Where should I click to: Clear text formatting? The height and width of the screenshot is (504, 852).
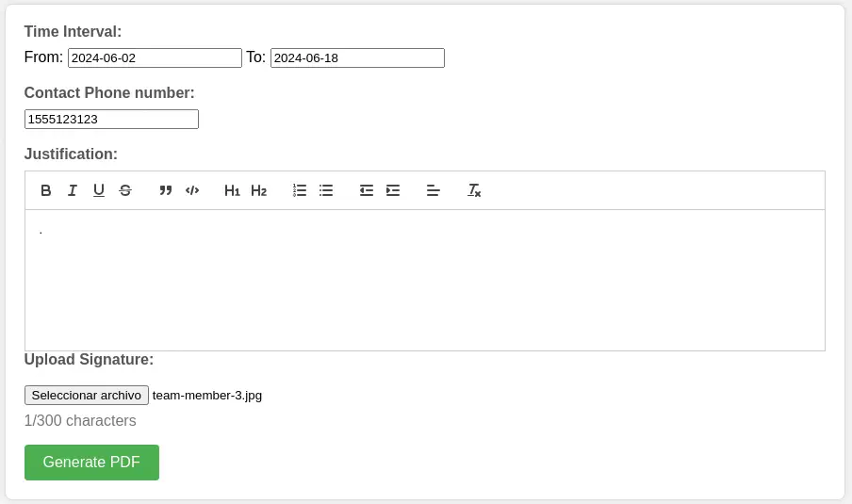474,190
